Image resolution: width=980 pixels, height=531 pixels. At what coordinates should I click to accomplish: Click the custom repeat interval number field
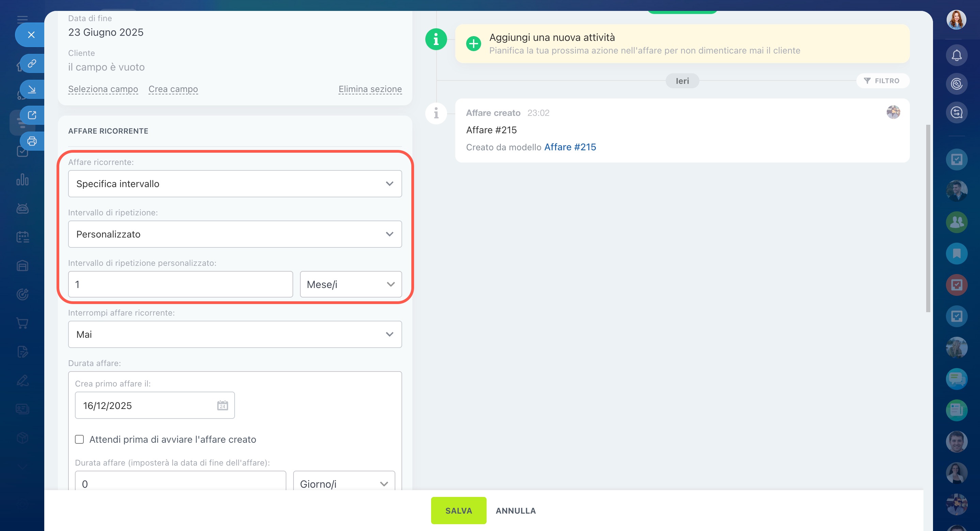[x=180, y=284]
